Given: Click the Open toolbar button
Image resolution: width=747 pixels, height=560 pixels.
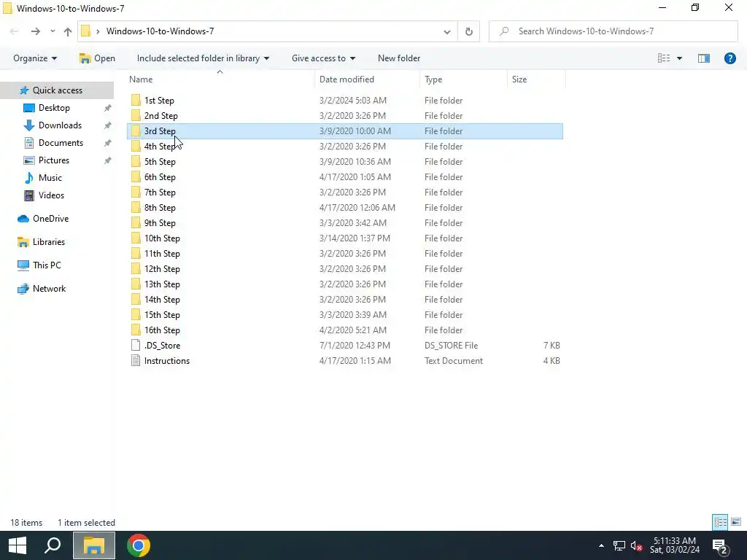Looking at the screenshot, I should click(97, 58).
